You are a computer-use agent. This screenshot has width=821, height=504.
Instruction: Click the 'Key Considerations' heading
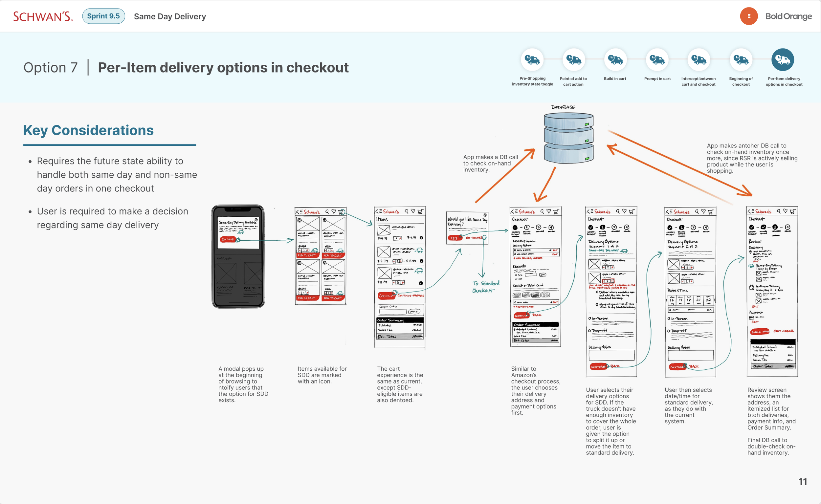tap(88, 130)
